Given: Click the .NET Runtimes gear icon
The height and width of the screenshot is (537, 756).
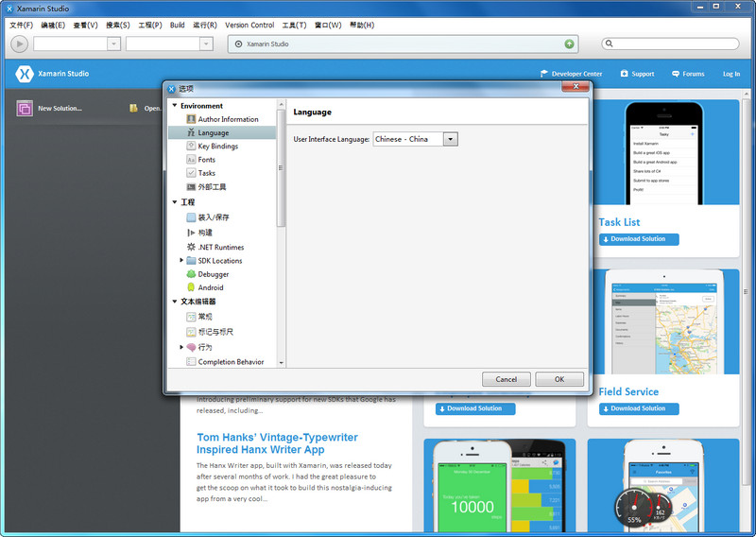Looking at the screenshot, I should click(x=191, y=247).
